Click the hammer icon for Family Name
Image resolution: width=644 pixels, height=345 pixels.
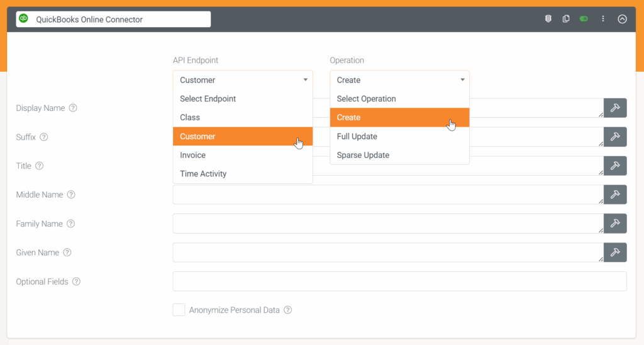point(615,223)
